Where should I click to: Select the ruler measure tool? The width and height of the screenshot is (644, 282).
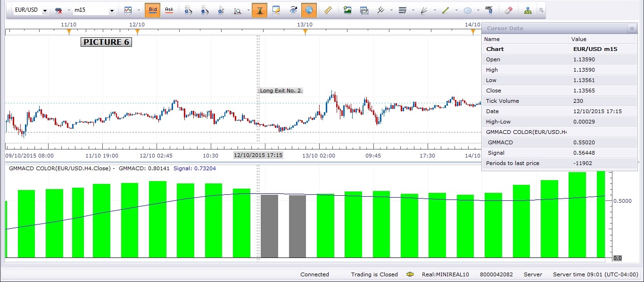tap(328, 10)
